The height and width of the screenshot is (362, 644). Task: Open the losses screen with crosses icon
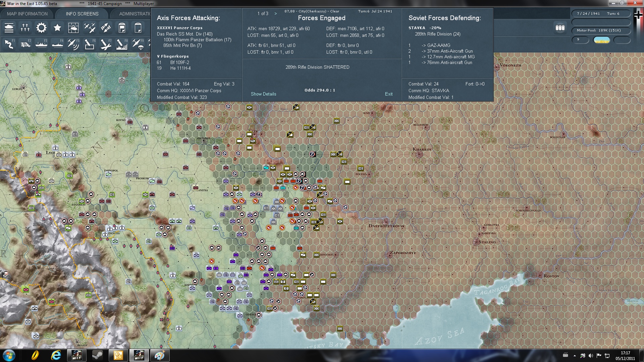25,28
